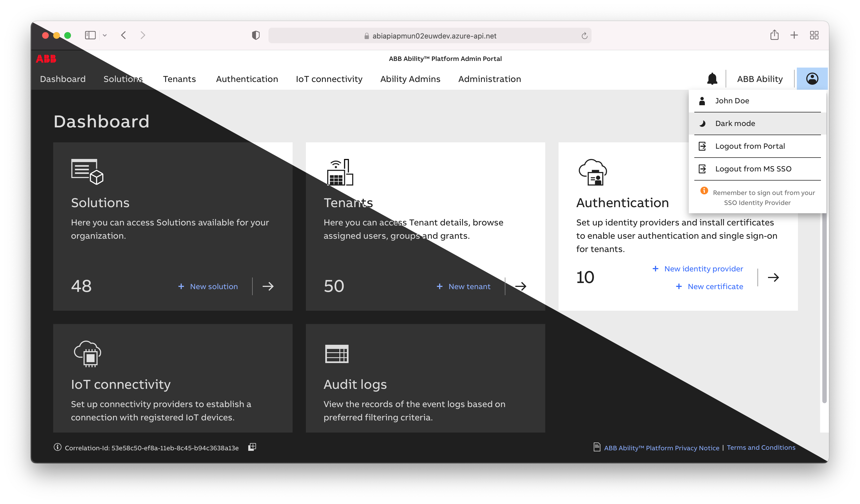The width and height of the screenshot is (860, 504).
Task: Click the ABB Ability tenant selector
Action: pos(760,79)
